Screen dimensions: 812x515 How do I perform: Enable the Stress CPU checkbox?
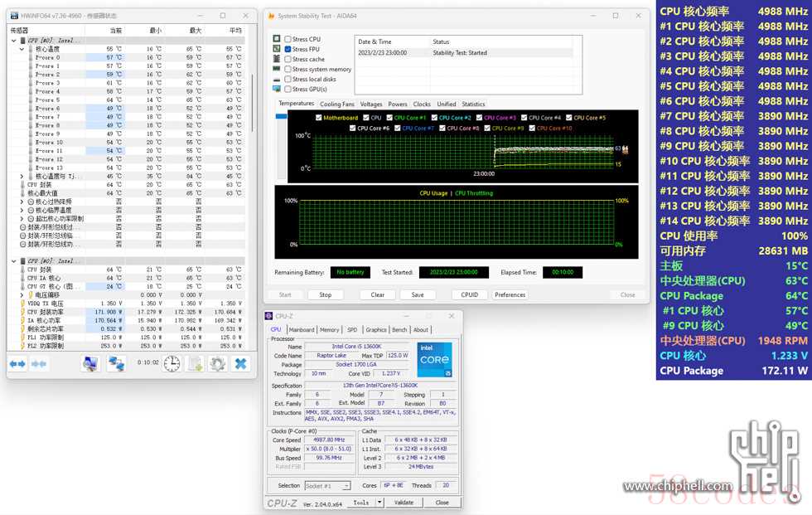coord(288,39)
